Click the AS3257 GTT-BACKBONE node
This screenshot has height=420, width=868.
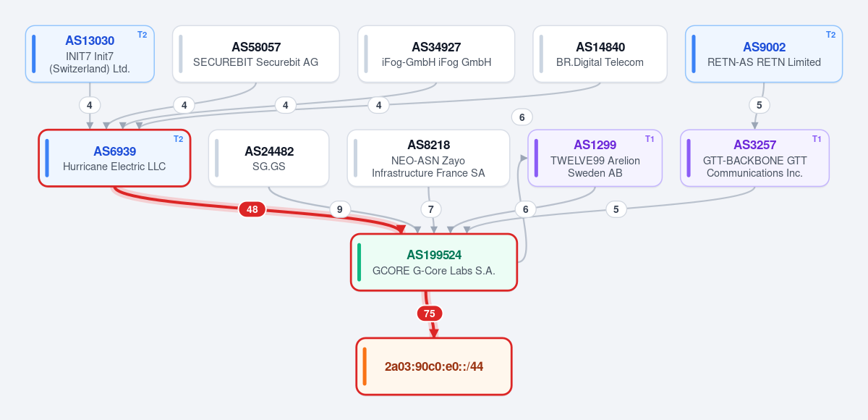point(754,158)
